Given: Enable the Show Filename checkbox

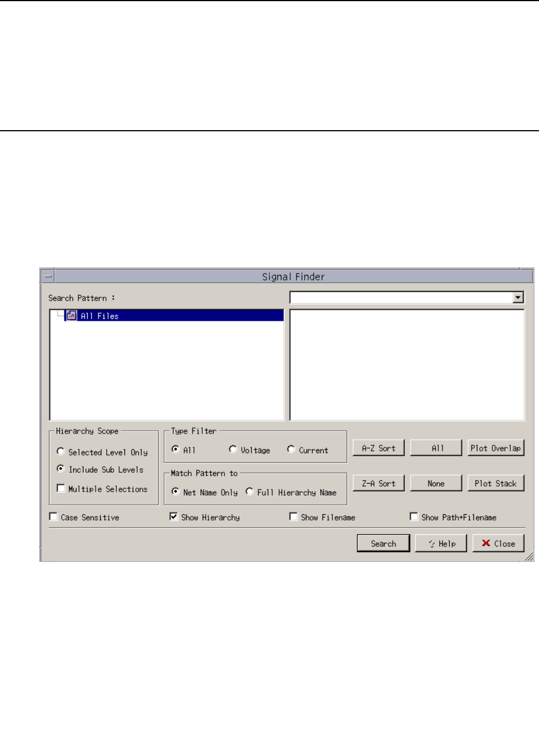Looking at the screenshot, I should point(293,517).
